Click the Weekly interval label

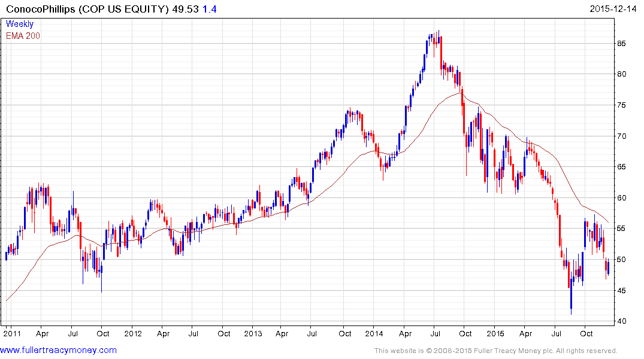[x=19, y=24]
